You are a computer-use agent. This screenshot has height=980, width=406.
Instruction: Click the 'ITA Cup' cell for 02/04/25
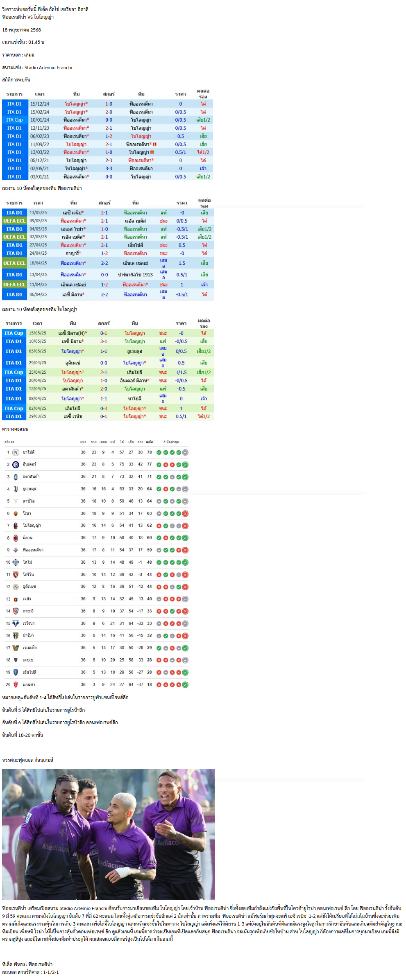point(14,409)
